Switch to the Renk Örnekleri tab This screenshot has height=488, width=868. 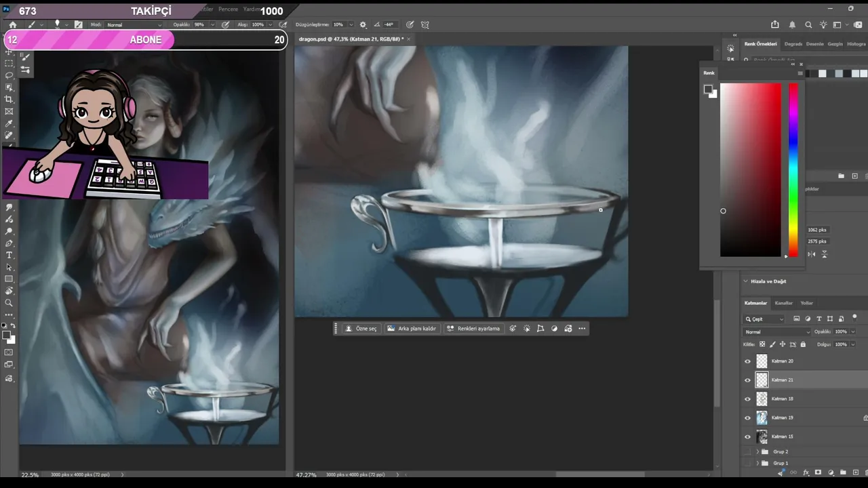pyautogui.click(x=761, y=44)
